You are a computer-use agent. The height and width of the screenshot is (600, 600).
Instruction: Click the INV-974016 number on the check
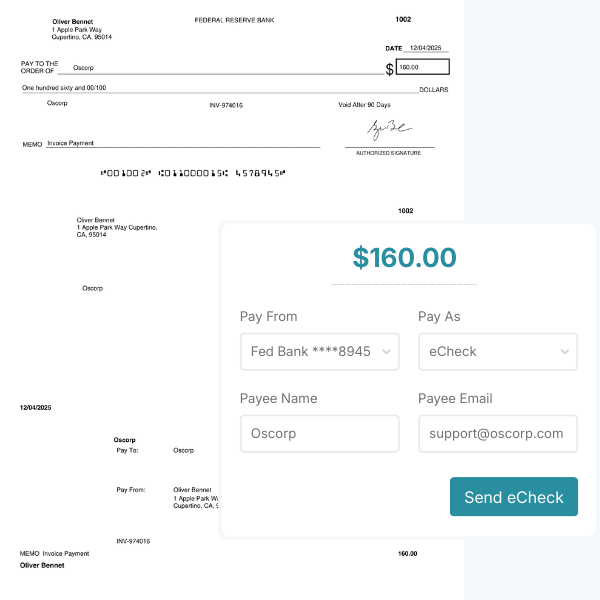point(226,104)
